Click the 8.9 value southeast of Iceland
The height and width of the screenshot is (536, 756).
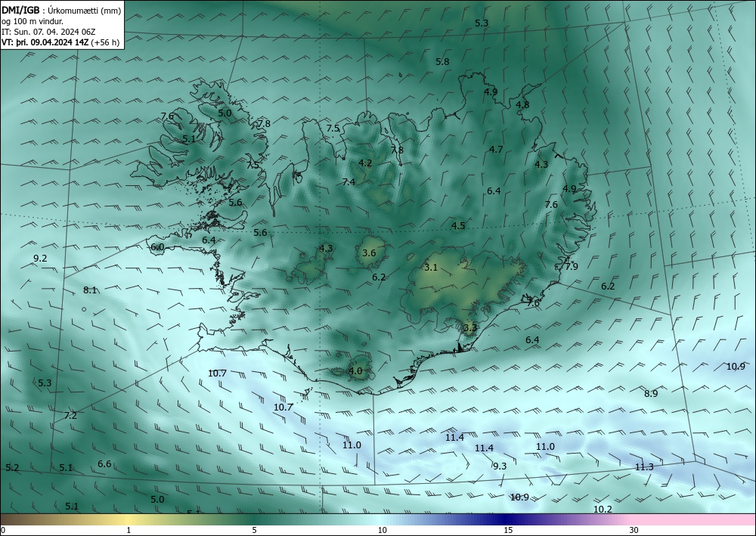[651, 393]
